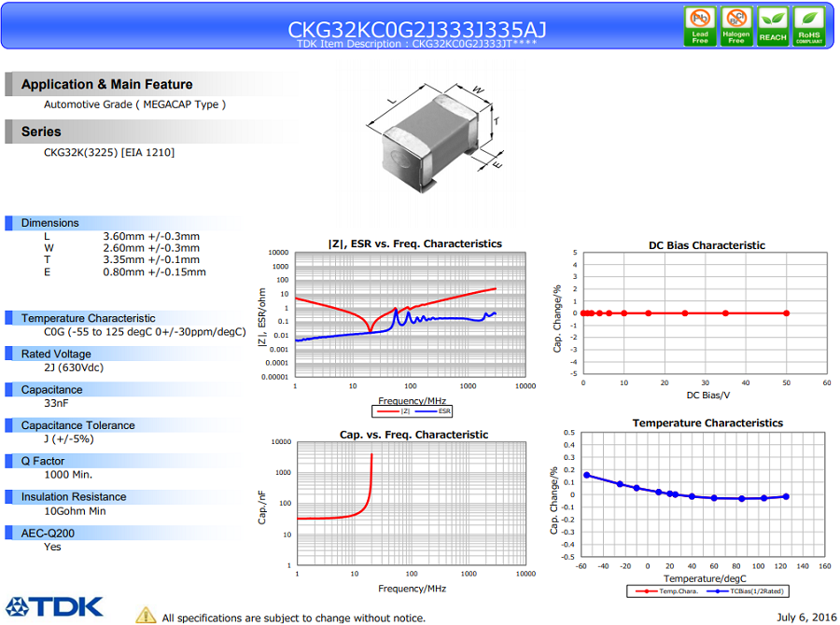Click the Cap. Change/% label on DC Bias chart
840x625 pixels.
[x=557, y=319]
